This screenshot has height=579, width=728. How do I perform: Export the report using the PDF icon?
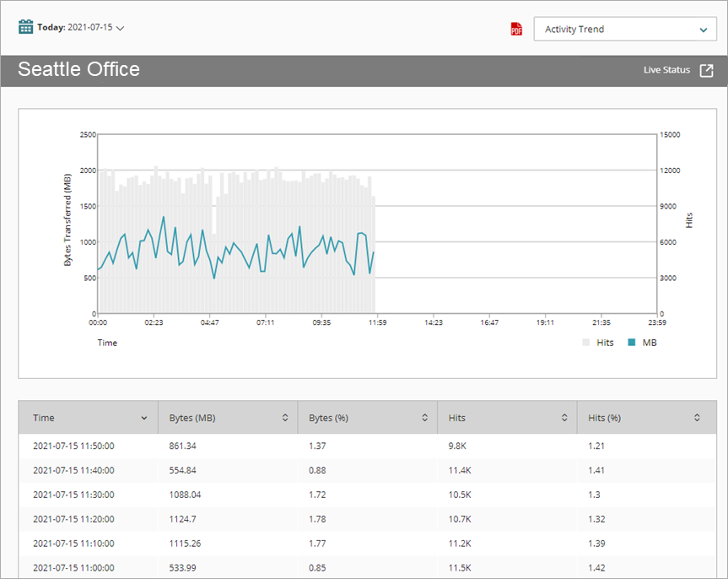pyautogui.click(x=515, y=27)
